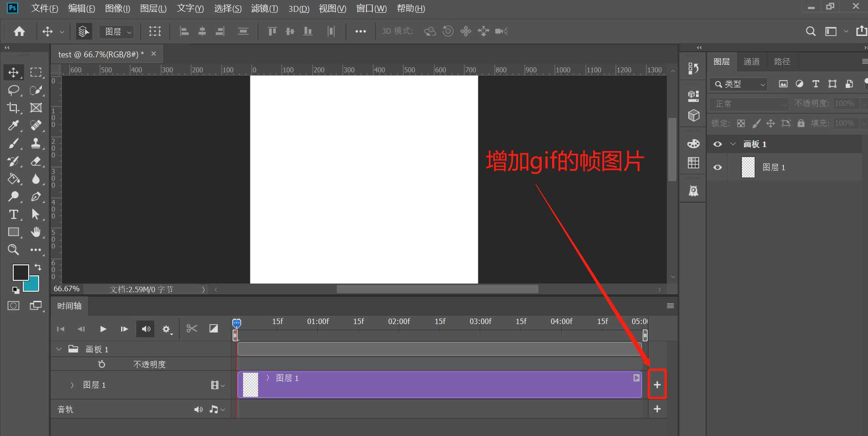Add audio with 音轨 plus button
This screenshot has width=868, height=436.
tap(657, 409)
